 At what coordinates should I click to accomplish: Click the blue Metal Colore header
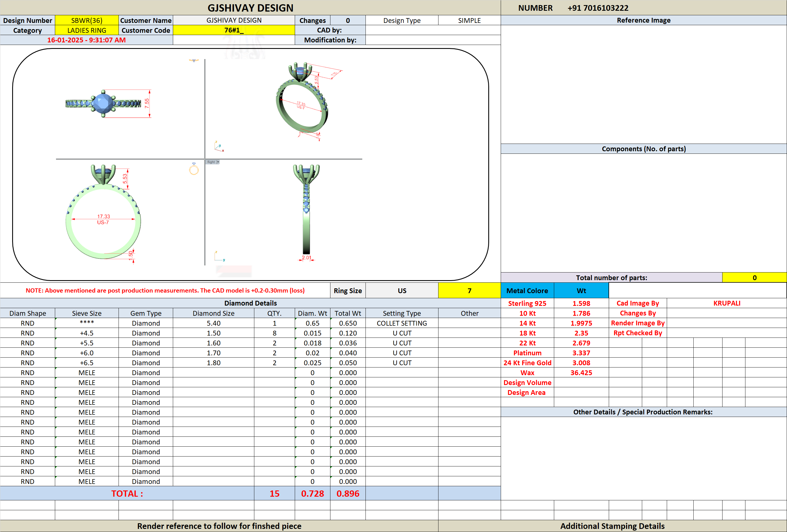527,290
